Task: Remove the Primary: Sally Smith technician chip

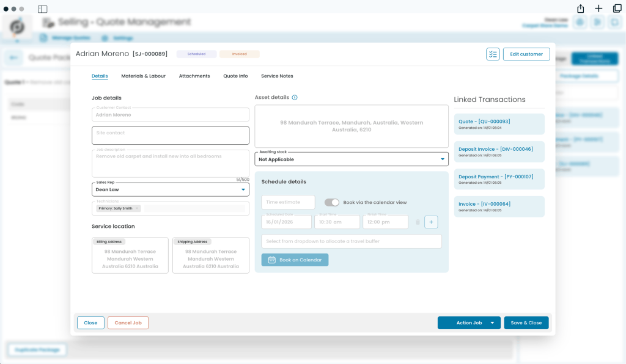Action: tap(137, 208)
